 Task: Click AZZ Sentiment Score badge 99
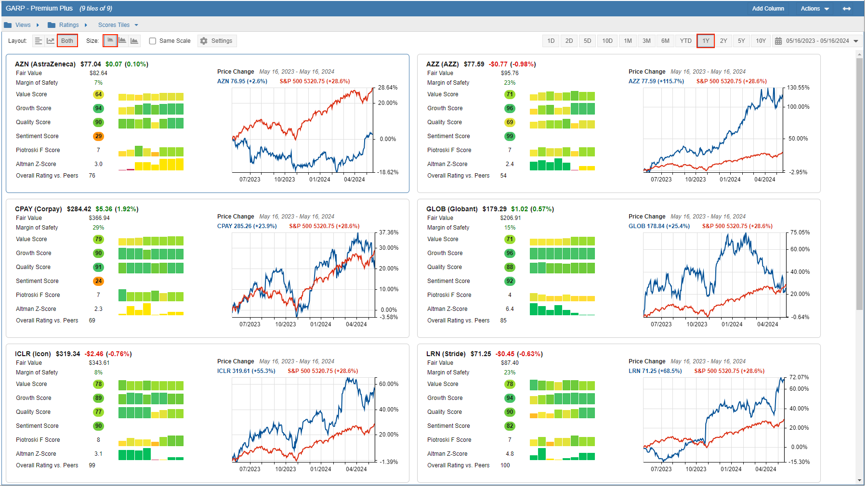click(x=510, y=136)
